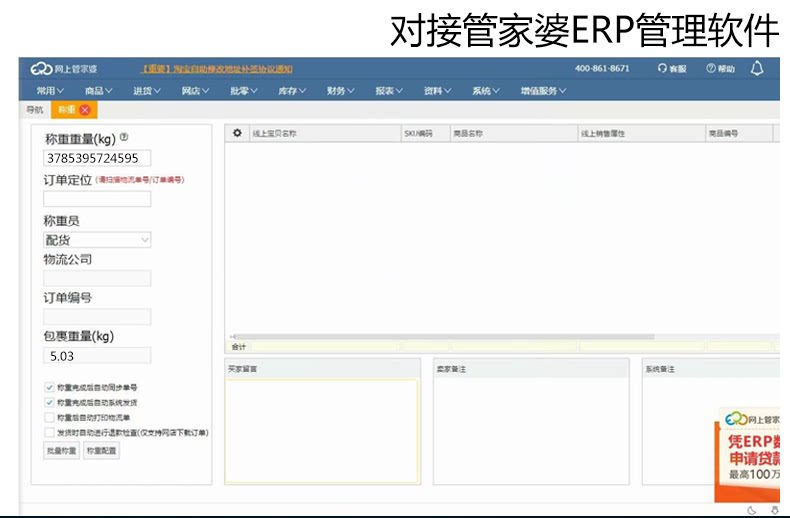This screenshot has width=790, height=518.
Task: Click the 线上宝贝名称 column header
Action: tap(325, 134)
